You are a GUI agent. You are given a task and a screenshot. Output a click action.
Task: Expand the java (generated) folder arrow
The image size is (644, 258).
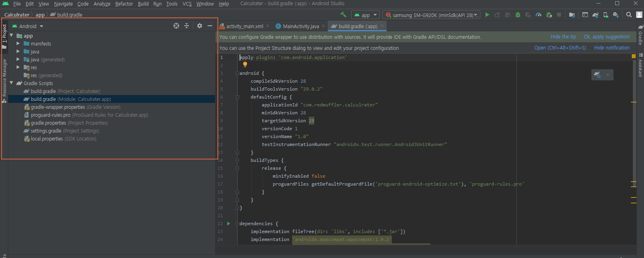18,59
